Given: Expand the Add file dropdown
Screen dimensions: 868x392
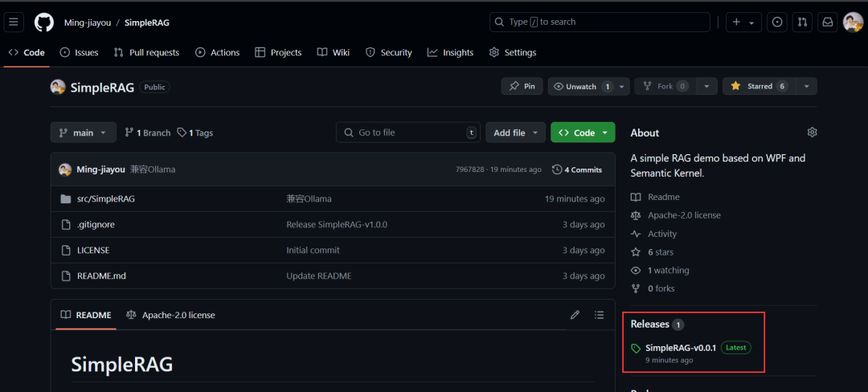Looking at the screenshot, I should tap(515, 133).
